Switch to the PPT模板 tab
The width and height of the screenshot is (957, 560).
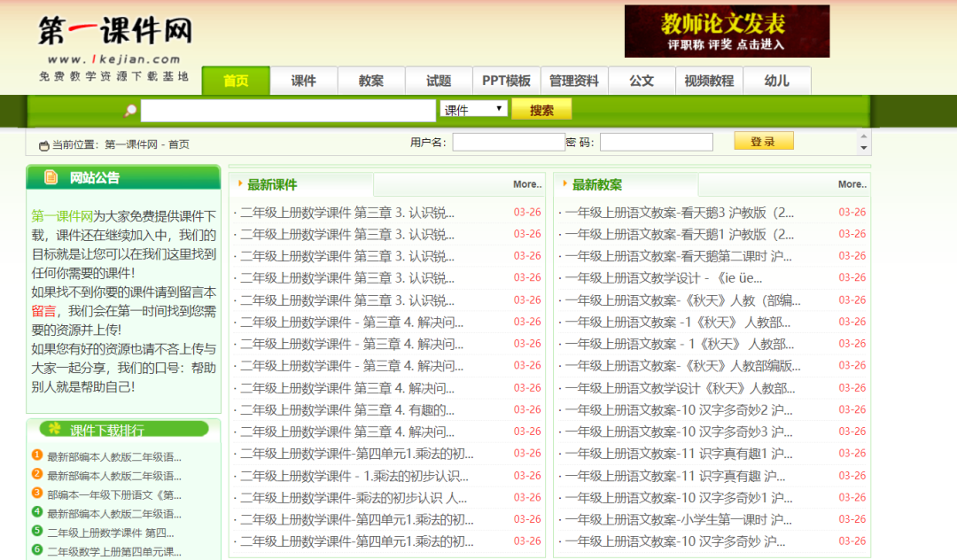[504, 80]
